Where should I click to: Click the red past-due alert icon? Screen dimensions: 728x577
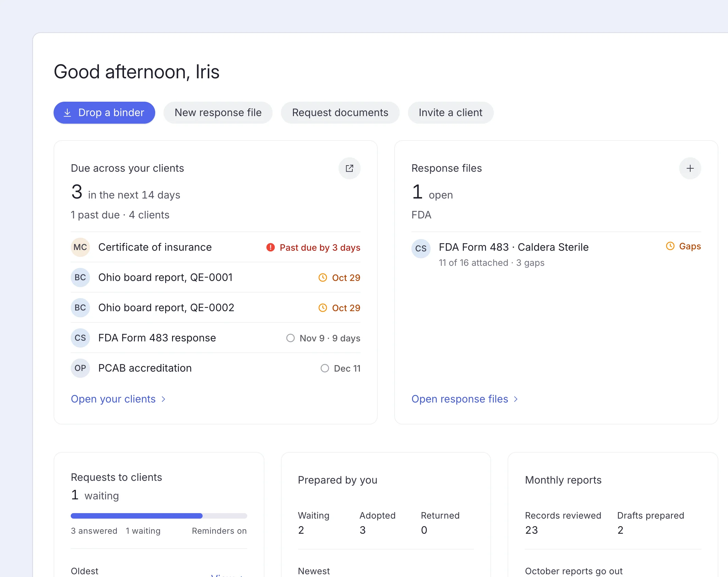[271, 247]
